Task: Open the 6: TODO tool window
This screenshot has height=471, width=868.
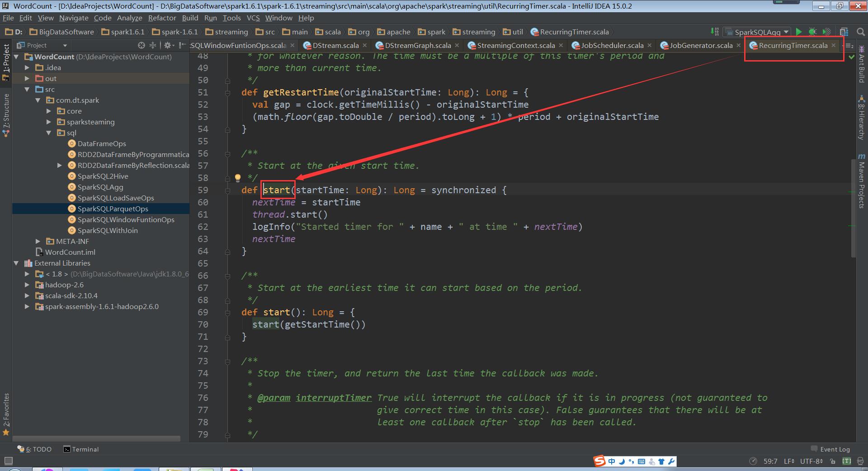Action: point(34,449)
